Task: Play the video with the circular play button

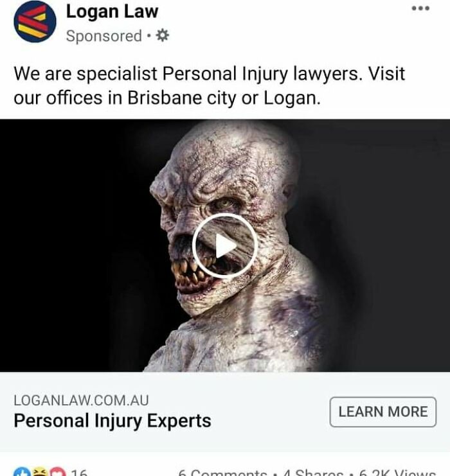Action: click(225, 245)
